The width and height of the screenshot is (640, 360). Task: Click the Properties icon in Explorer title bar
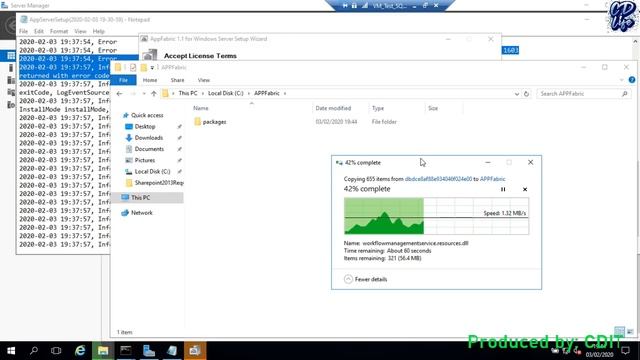[x=133, y=67]
